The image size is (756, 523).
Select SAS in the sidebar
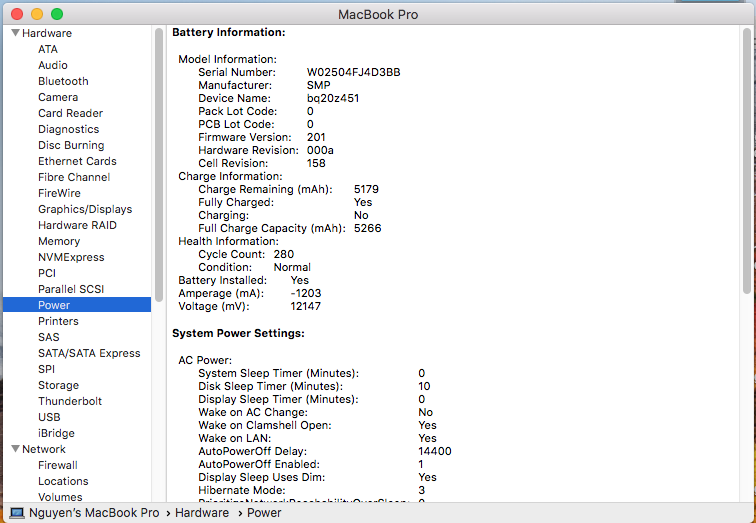point(49,337)
